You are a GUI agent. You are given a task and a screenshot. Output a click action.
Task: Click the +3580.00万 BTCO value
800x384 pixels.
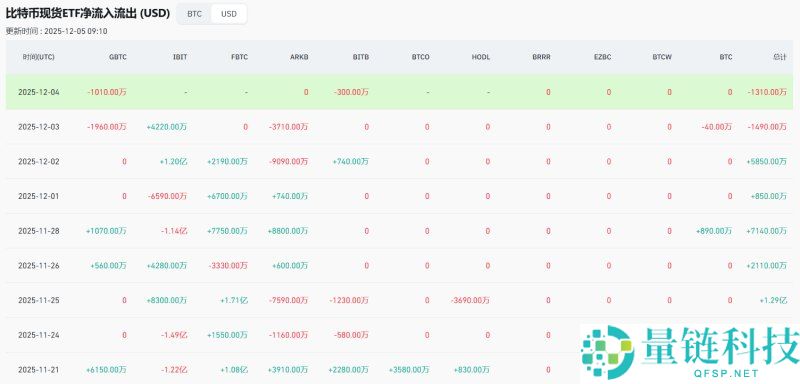(409, 369)
